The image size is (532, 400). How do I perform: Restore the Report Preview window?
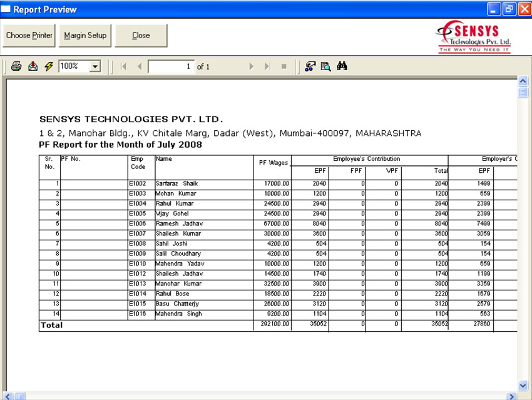pos(509,9)
